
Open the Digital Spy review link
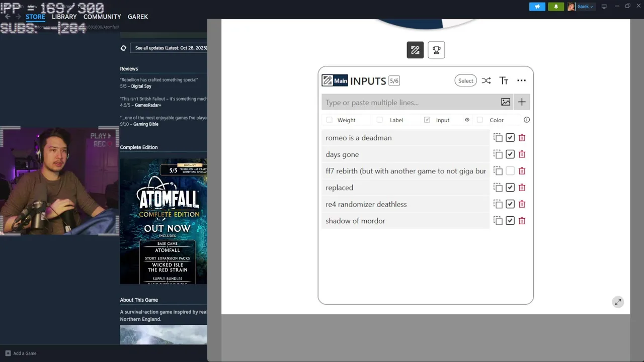141,86
